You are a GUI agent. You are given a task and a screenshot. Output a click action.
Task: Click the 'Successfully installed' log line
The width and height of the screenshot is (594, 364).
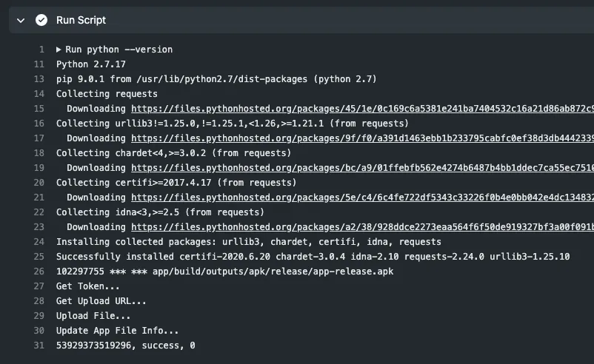[x=313, y=257]
